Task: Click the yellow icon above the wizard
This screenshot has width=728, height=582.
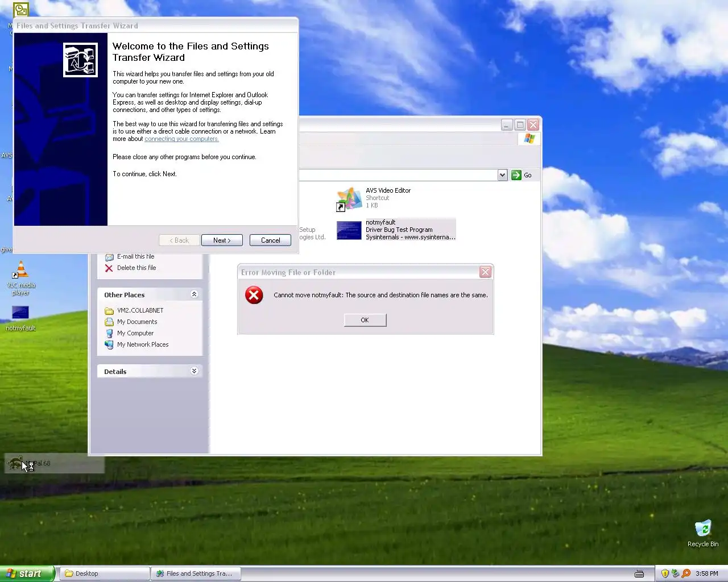Action: pos(20,10)
